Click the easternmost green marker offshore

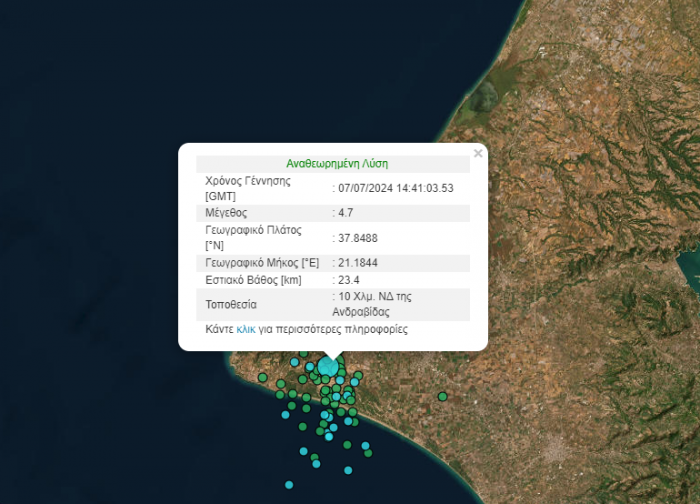(x=368, y=453)
